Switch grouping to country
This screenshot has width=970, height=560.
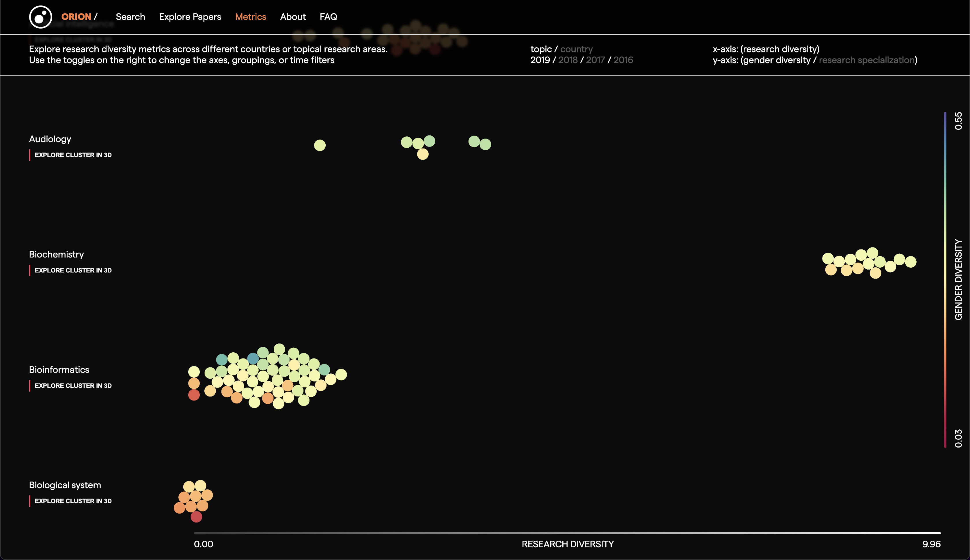(x=576, y=49)
